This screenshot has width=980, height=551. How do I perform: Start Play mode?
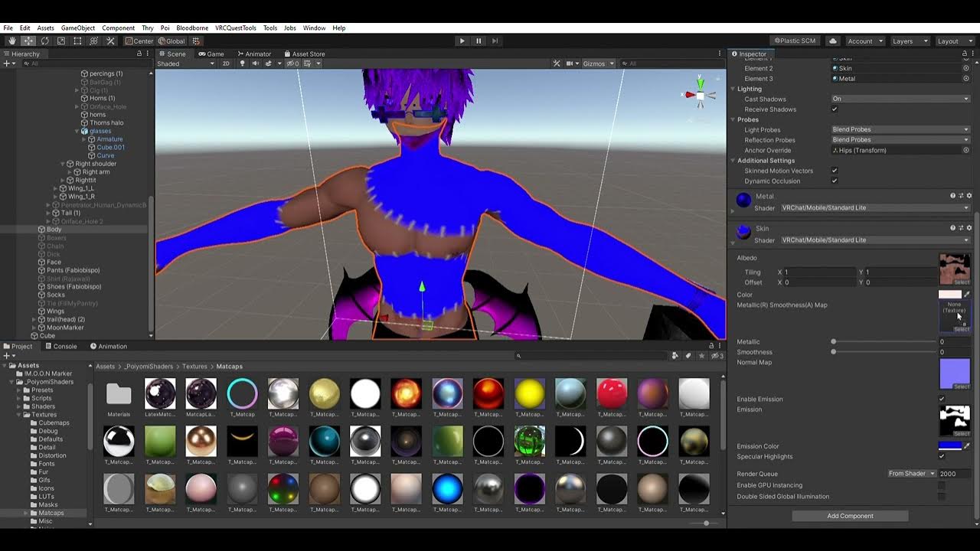(x=462, y=41)
